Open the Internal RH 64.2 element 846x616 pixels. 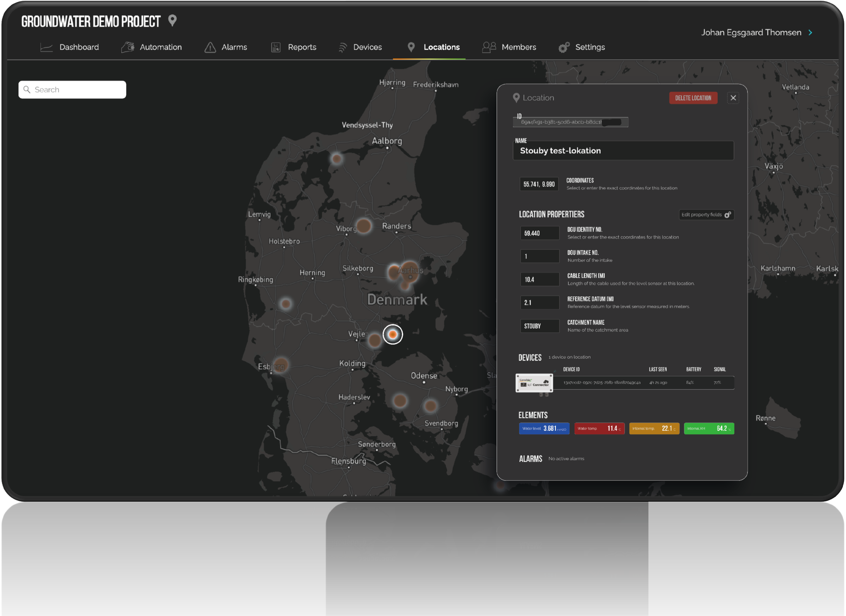tap(709, 429)
